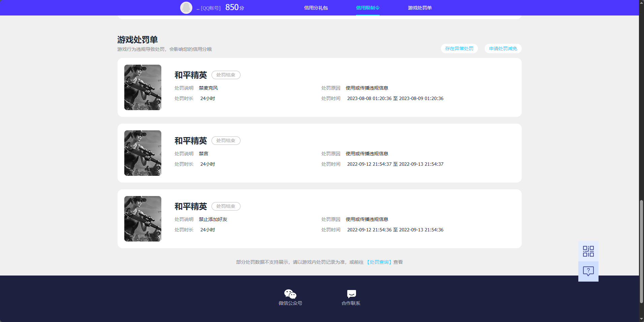Click 处罚结束 badge on 禁止添加好友 record

pyautogui.click(x=226, y=206)
